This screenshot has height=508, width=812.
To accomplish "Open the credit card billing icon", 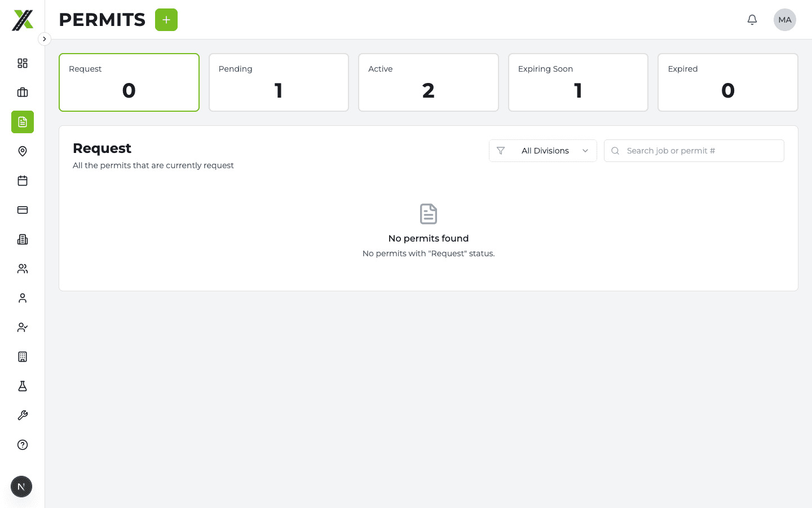I will click(23, 210).
